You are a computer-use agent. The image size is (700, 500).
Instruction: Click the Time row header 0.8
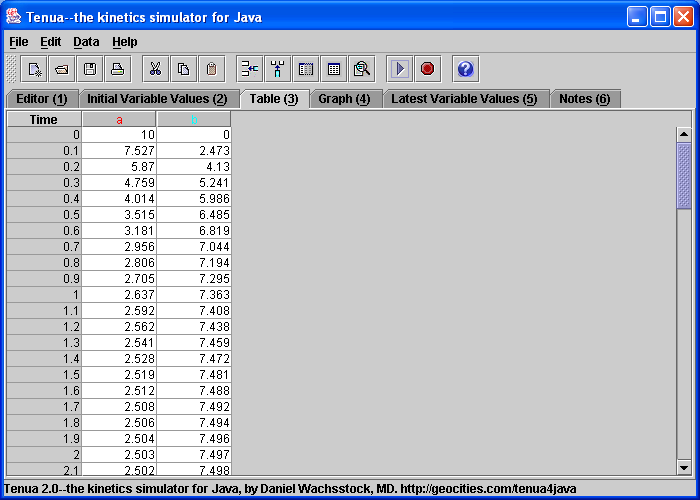click(x=44, y=263)
